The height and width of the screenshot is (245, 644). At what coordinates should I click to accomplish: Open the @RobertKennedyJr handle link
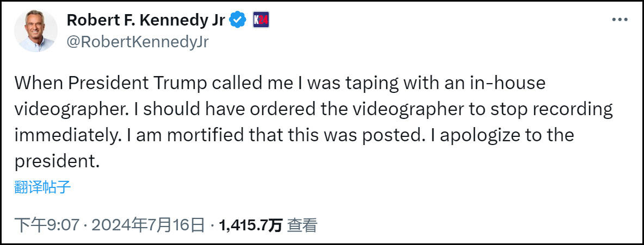138,42
